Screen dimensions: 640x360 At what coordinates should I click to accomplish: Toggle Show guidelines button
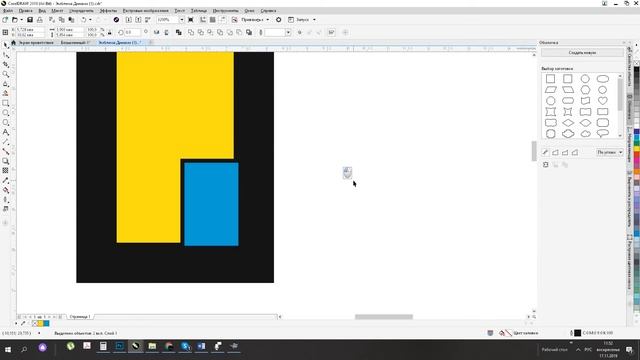[222, 20]
